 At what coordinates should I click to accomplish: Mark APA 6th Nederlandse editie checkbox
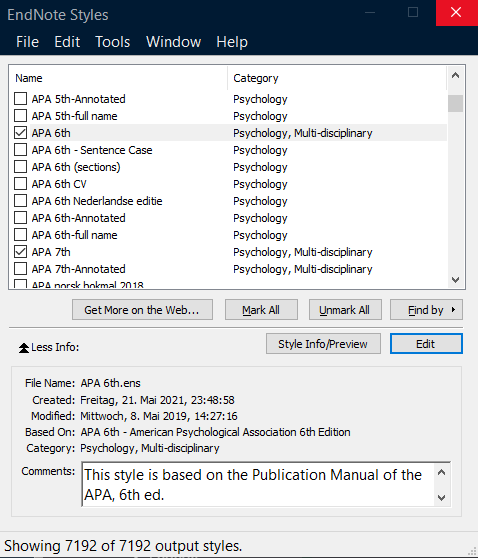pyautogui.click(x=20, y=201)
